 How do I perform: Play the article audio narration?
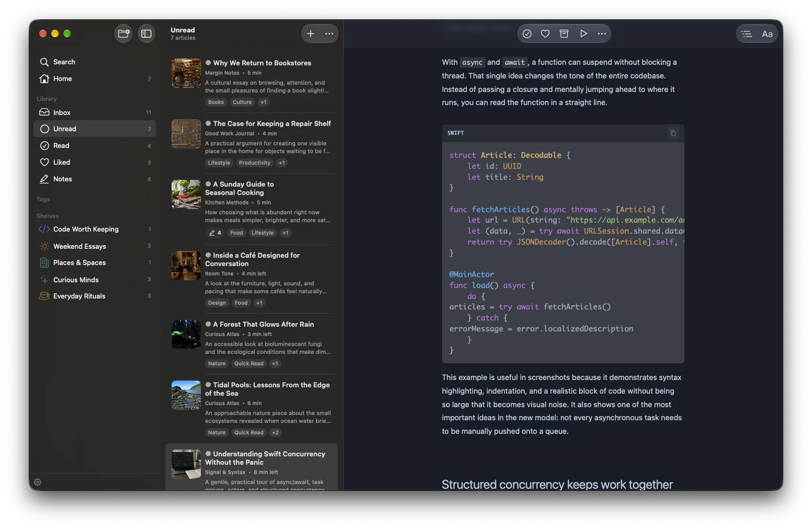[583, 33]
